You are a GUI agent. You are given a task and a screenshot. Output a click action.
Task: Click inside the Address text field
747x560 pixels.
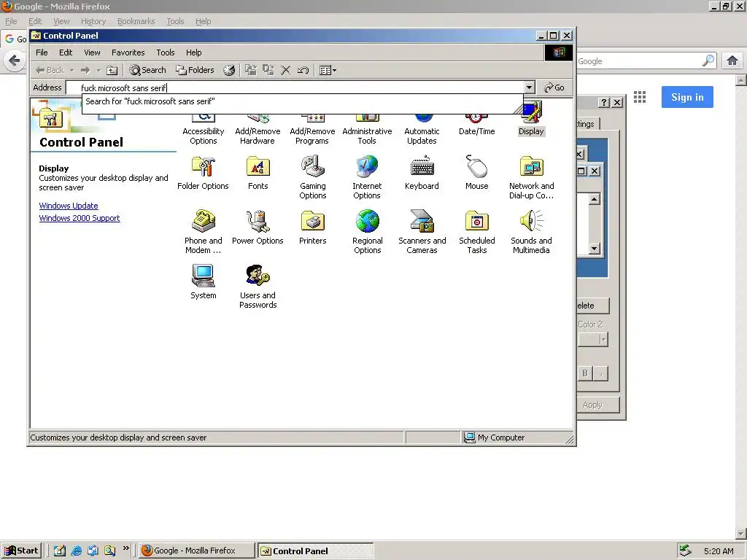[295, 87]
